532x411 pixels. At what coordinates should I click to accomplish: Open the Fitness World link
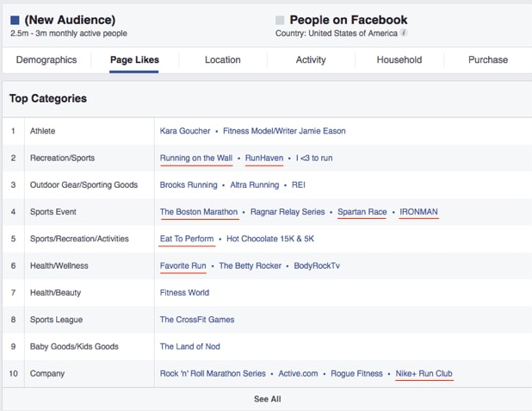(x=184, y=292)
